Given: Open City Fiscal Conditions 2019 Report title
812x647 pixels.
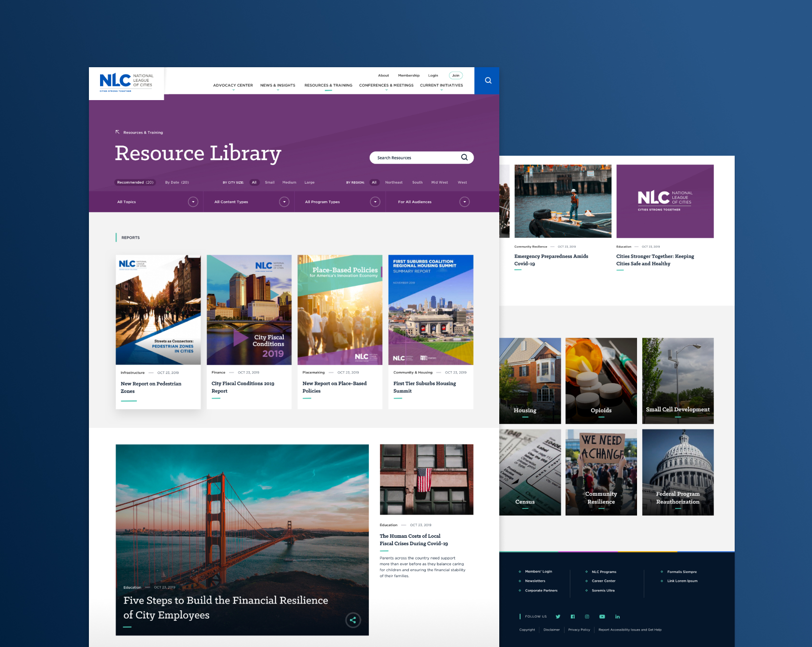Looking at the screenshot, I should click(x=243, y=387).
